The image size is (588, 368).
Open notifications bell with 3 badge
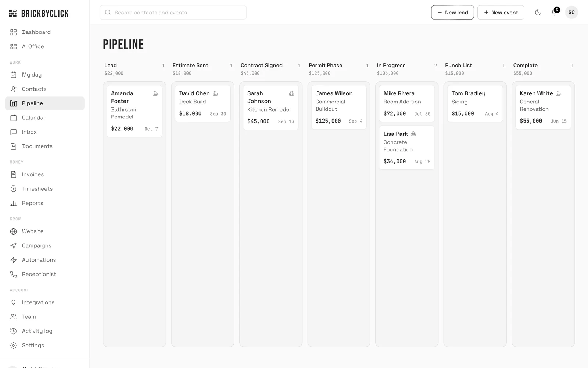pyautogui.click(x=555, y=13)
